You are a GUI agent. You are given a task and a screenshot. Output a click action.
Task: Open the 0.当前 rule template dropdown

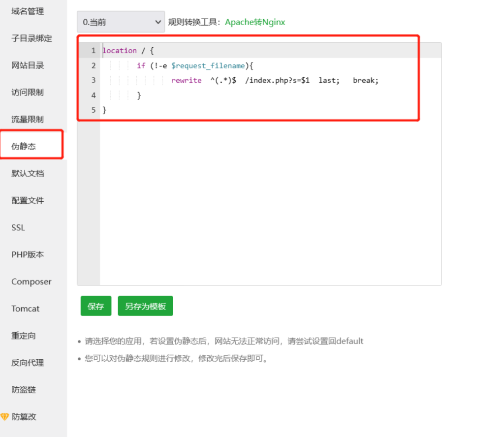coord(120,22)
